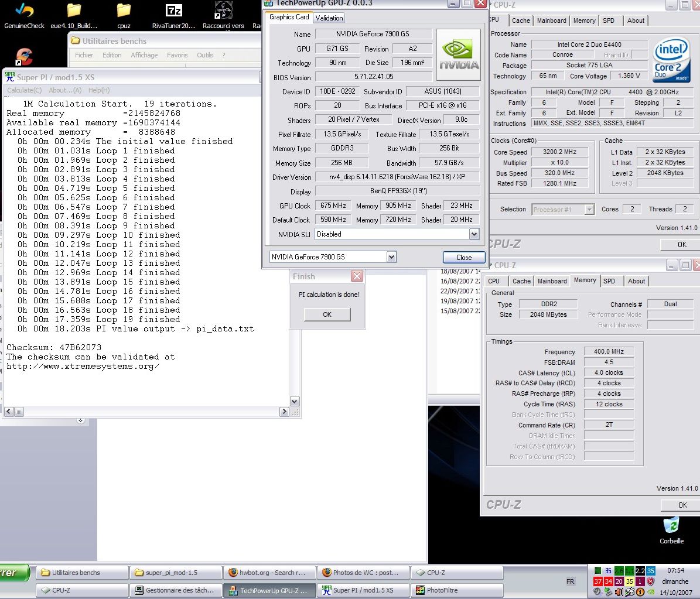This screenshot has height=599, width=700.
Task: Click Super PI horizontal scroll right arrow
Action: coord(284,412)
